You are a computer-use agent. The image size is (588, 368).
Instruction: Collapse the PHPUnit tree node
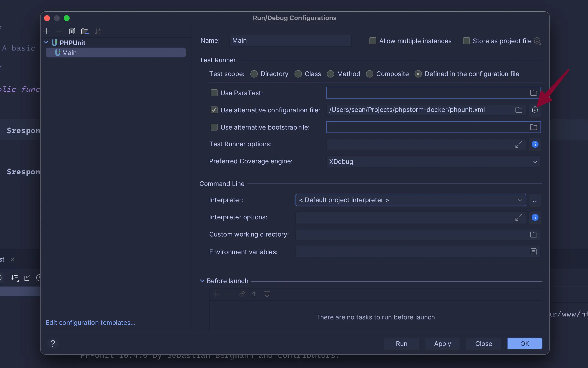46,42
